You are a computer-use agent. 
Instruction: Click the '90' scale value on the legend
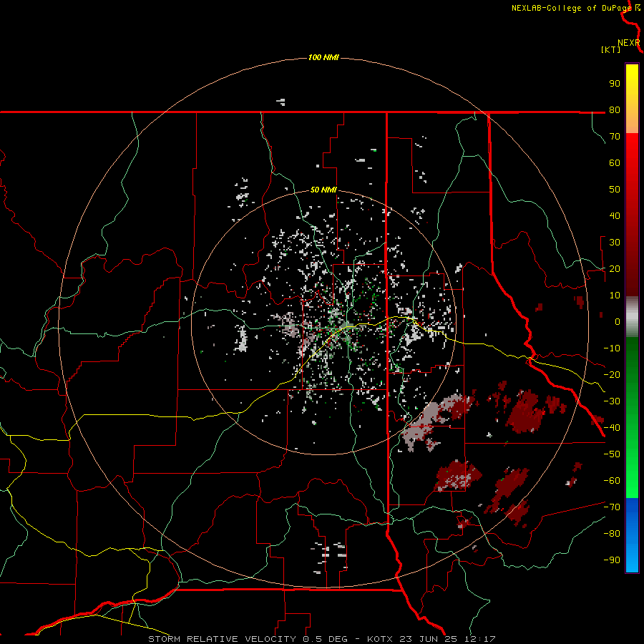coord(615,84)
